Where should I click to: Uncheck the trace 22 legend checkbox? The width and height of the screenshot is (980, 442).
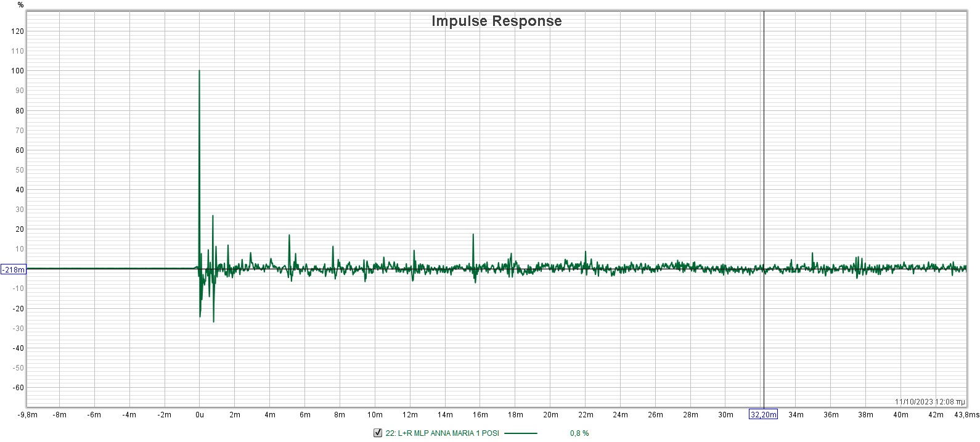[x=378, y=433]
